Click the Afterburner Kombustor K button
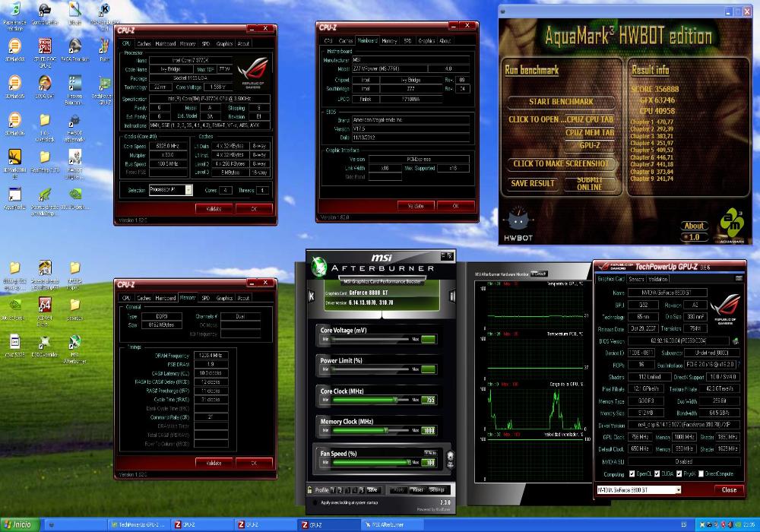Viewport: 760px width, 532px height. point(311,296)
